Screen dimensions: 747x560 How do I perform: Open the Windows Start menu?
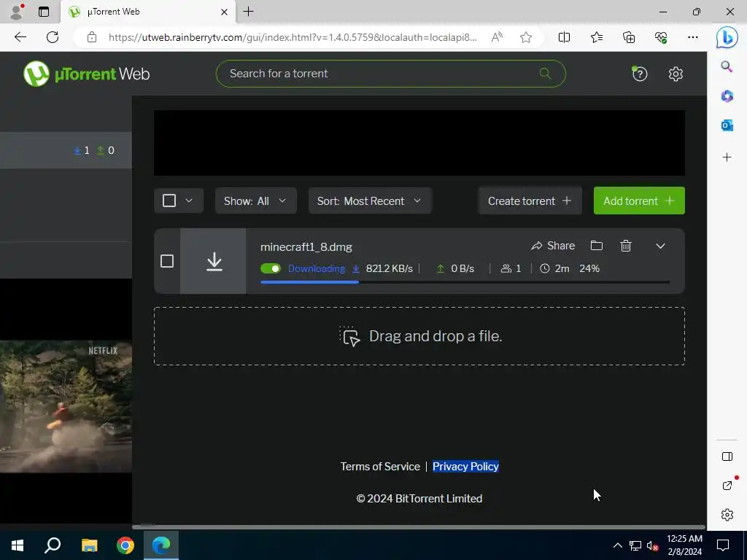[x=18, y=545]
